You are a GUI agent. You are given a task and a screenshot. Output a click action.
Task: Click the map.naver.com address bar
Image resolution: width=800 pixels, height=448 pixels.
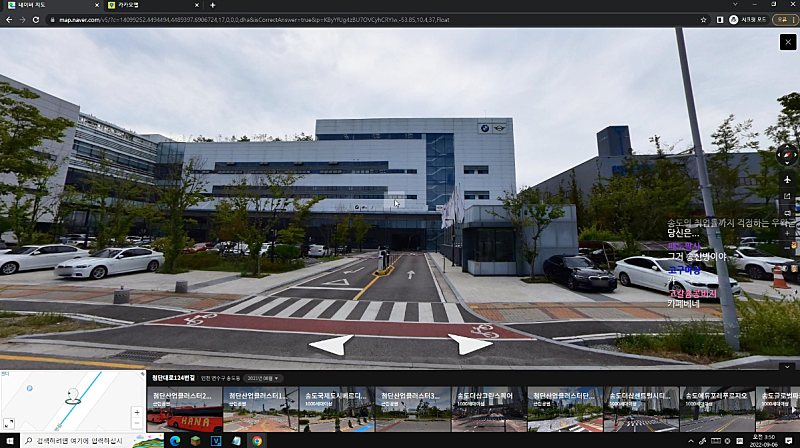[378, 20]
